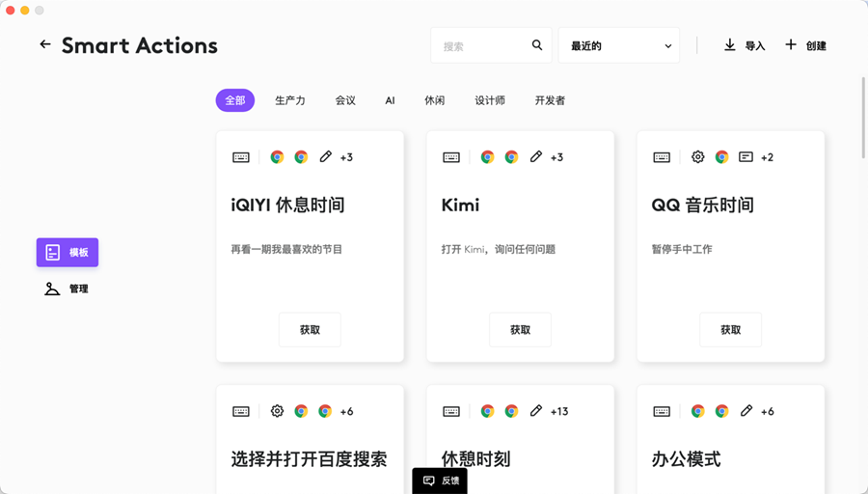Click the description 再看一期我最喜欢的节目

tap(286, 249)
